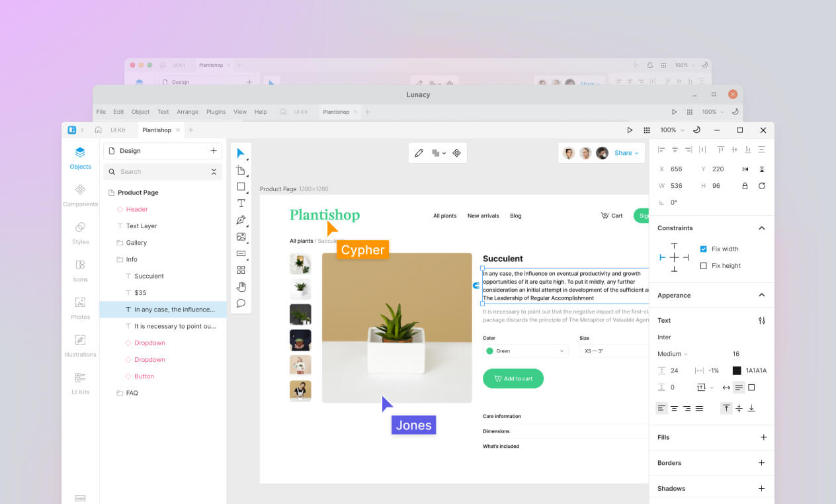Select the Comment tool

(x=241, y=304)
